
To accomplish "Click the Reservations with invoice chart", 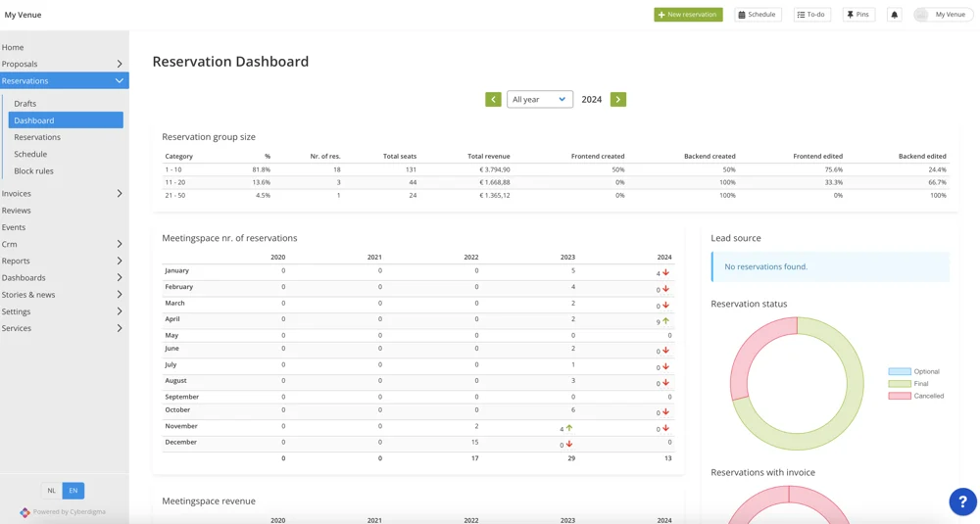I will pos(789,504).
